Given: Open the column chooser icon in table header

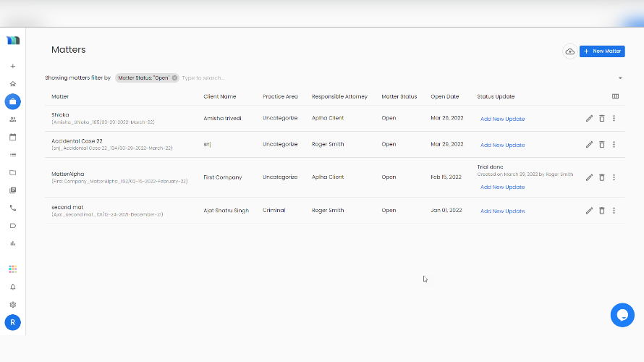Looking at the screenshot, I should (x=615, y=96).
